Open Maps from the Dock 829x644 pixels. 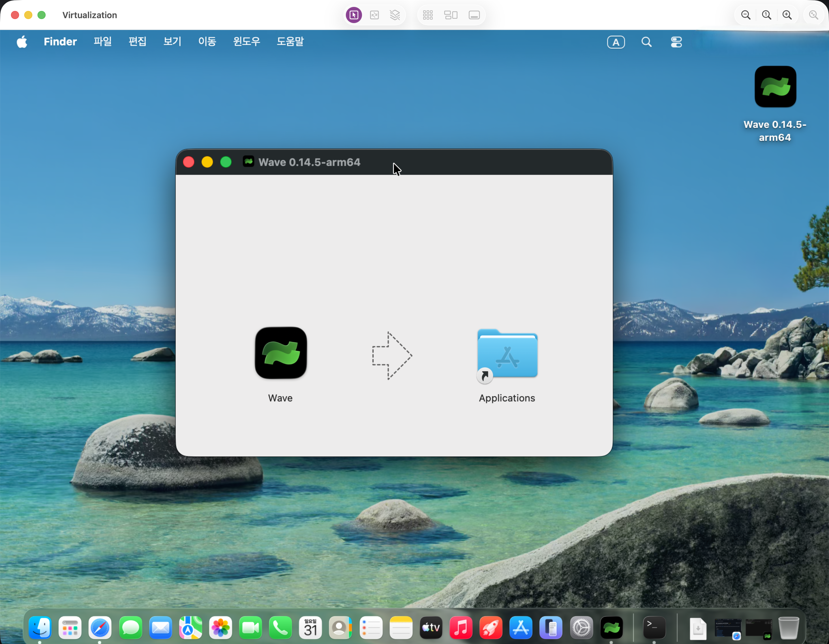pos(190,628)
